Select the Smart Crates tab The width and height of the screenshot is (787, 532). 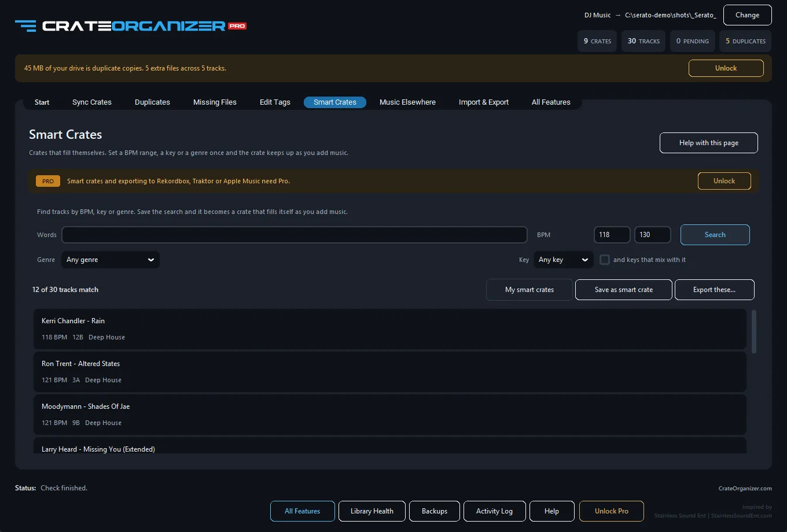[335, 102]
